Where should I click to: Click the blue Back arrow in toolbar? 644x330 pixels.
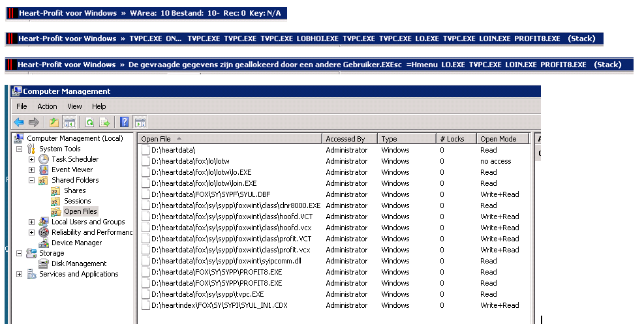pyautogui.click(x=19, y=122)
